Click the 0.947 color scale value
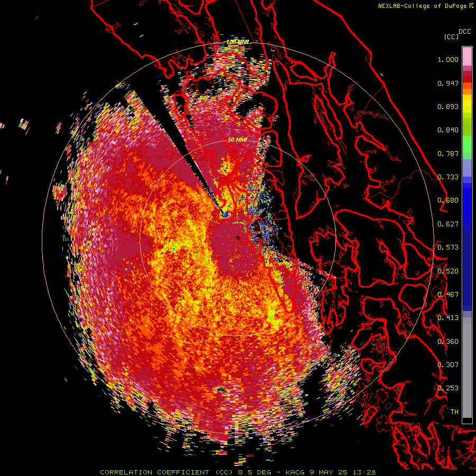Viewport: 476px width, 476px height. (x=448, y=83)
